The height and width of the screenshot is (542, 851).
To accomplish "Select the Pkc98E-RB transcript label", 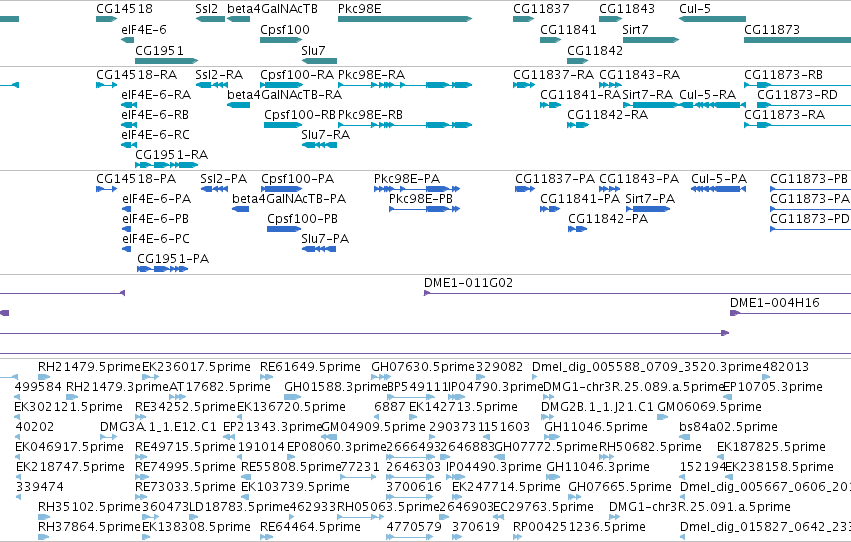I will pos(370,115).
